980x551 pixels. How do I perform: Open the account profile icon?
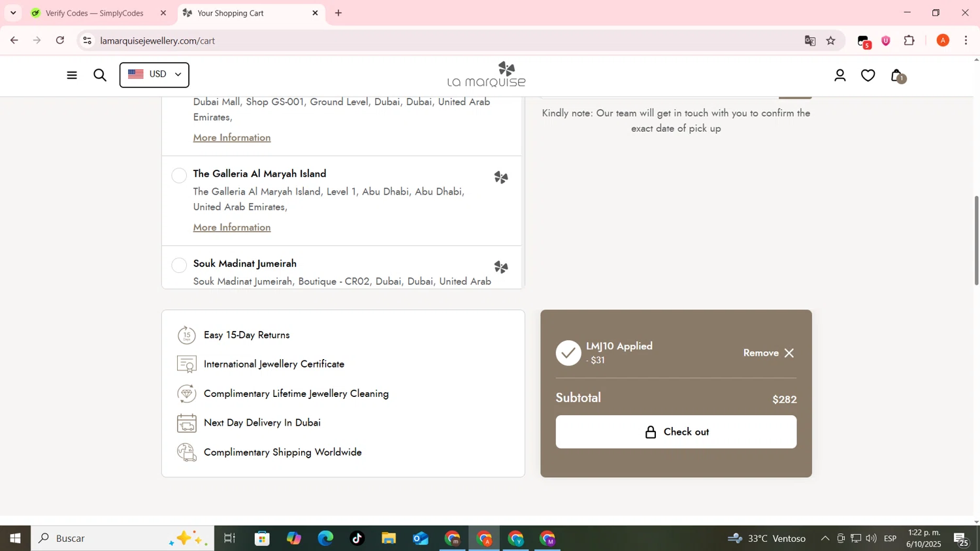(840, 76)
